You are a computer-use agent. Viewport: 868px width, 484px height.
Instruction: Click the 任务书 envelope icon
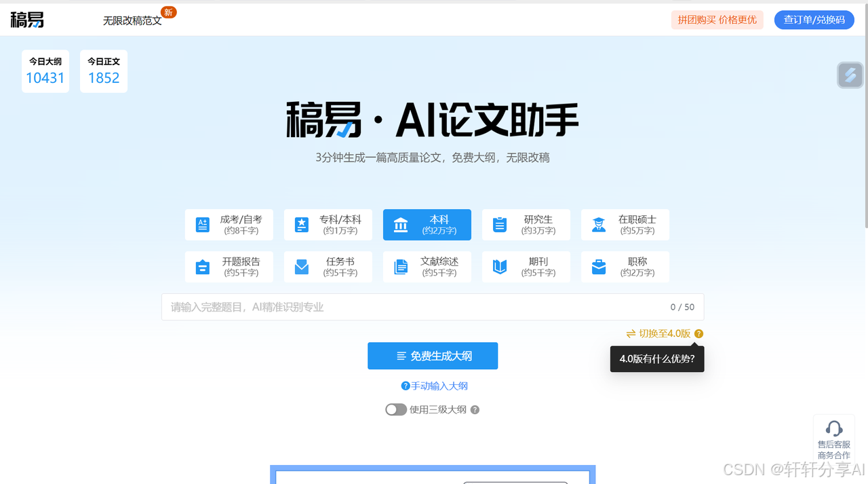[302, 267]
